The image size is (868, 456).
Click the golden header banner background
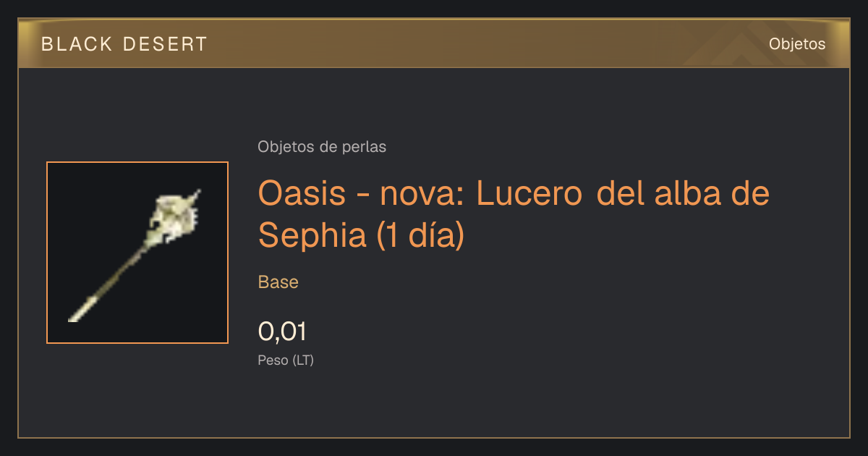(x=434, y=43)
